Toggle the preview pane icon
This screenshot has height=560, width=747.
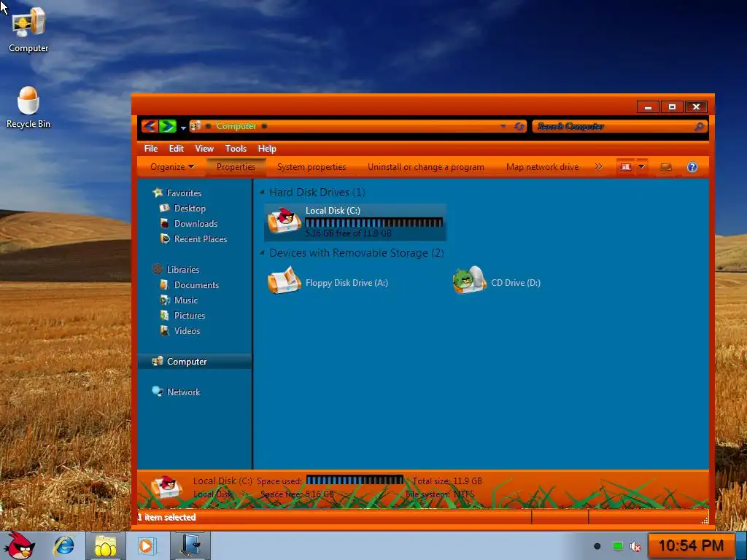(666, 167)
